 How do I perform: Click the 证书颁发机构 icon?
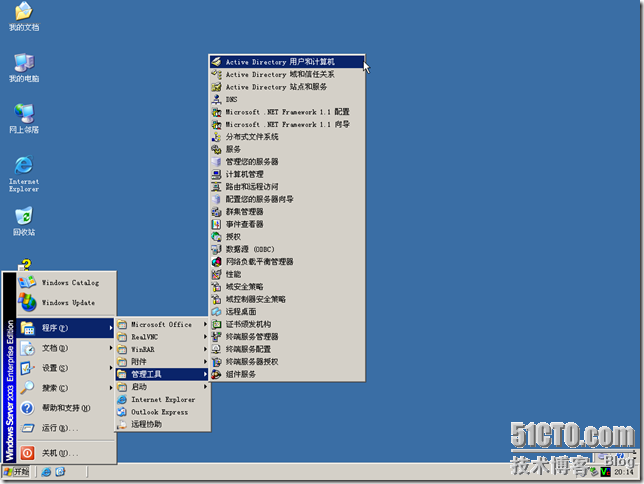216,324
